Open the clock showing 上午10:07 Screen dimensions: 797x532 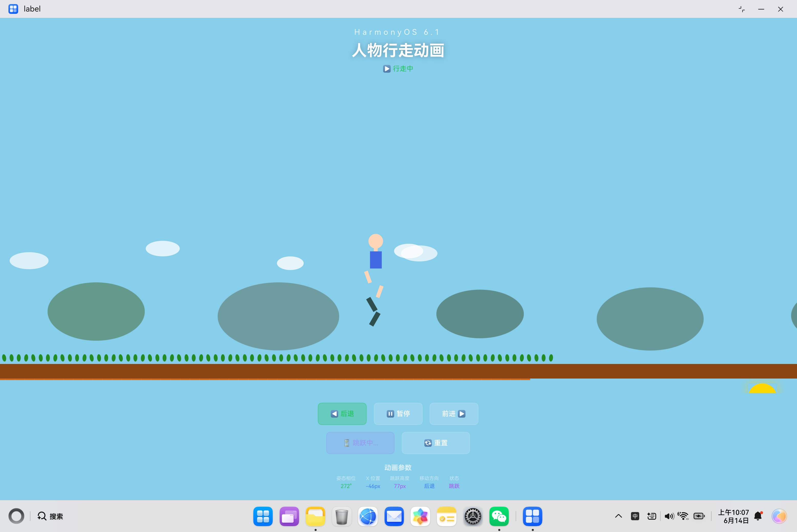click(733, 516)
